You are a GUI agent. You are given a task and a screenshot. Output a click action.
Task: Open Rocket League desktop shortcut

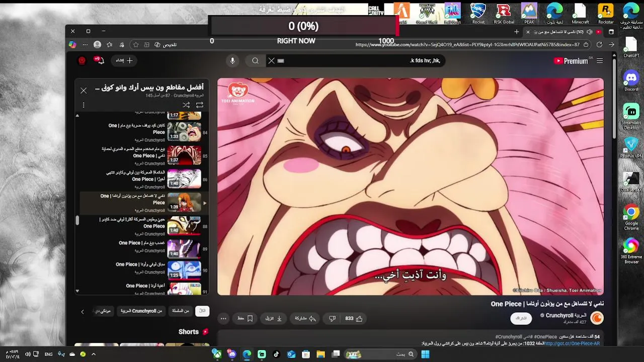click(x=478, y=13)
